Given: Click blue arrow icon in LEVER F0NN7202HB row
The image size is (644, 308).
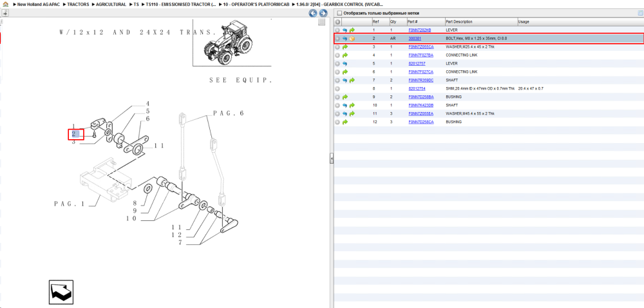Looking at the screenshot, I should 345,30.
